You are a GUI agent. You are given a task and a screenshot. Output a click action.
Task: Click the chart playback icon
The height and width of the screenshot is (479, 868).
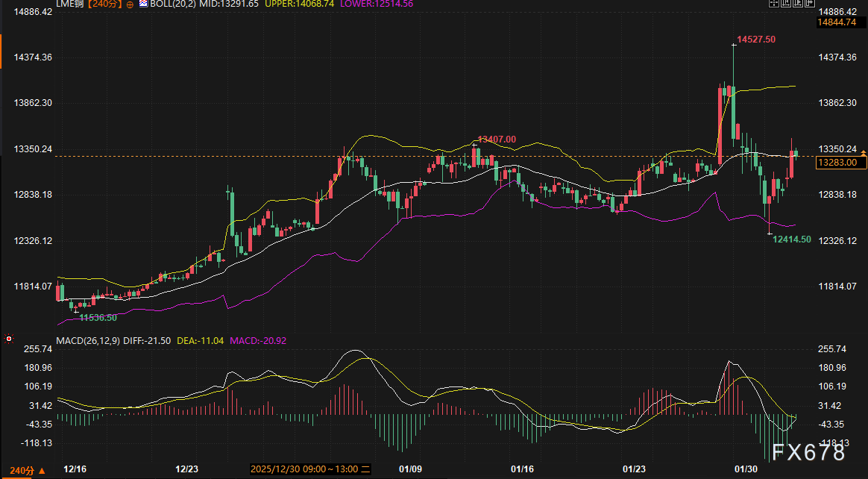tap(798, 4)
